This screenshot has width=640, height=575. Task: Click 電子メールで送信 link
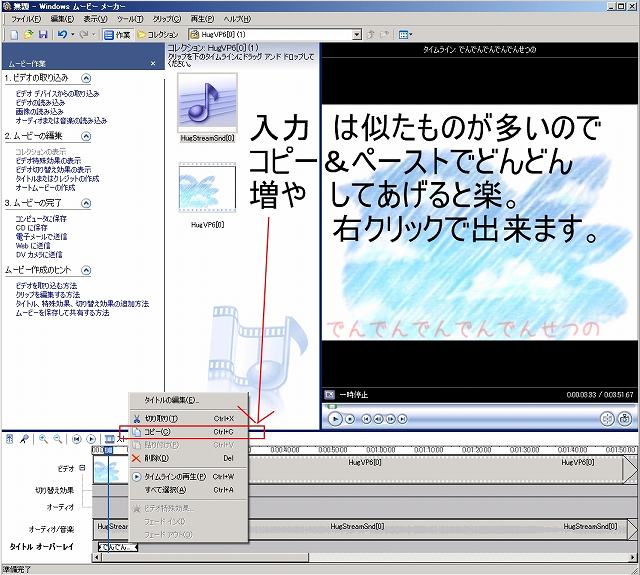tap(41, 236)
